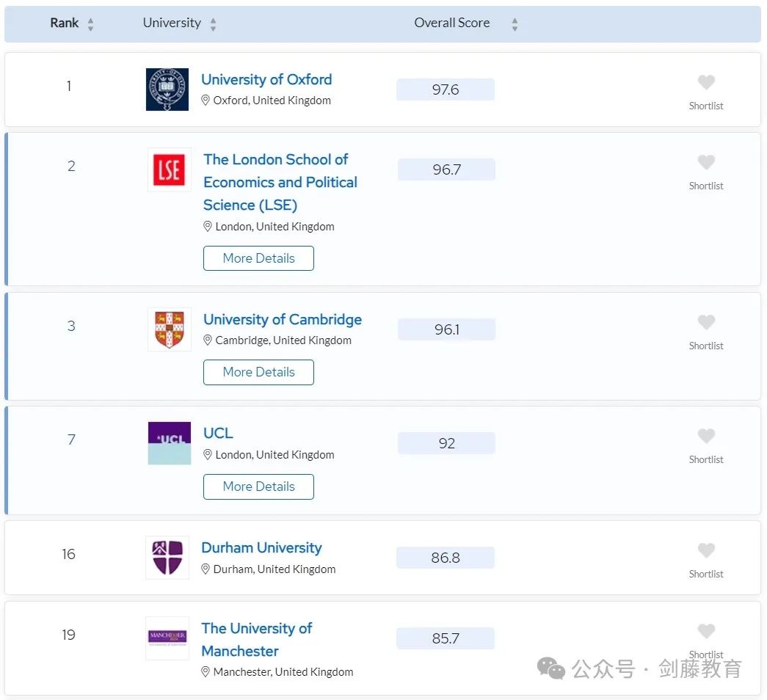The width and height of the screenshot is (767, 700).
Task: Open the red LSE logo
Action: pyautogui.click(x=170, y=169)
